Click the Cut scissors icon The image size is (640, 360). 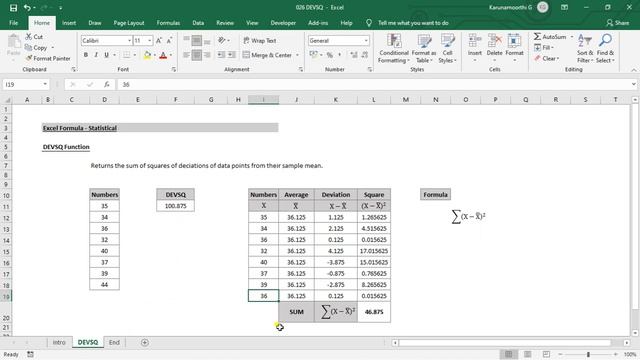tap(29, 37)
